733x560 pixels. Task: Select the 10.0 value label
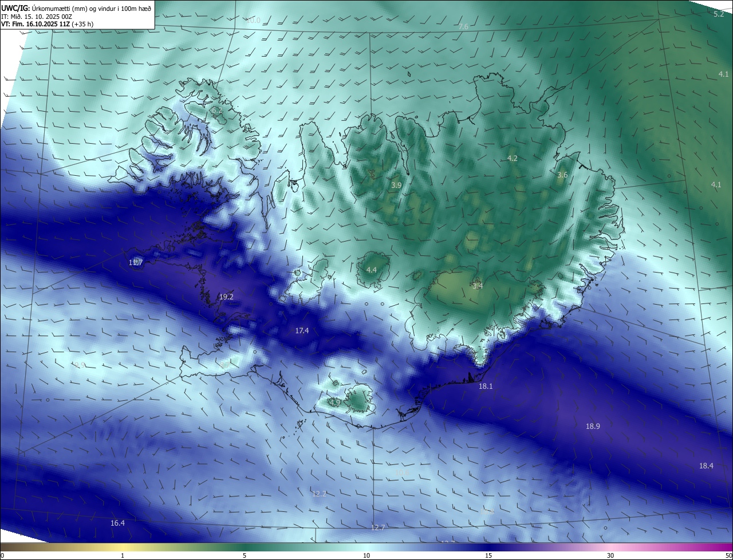(253, 20)
